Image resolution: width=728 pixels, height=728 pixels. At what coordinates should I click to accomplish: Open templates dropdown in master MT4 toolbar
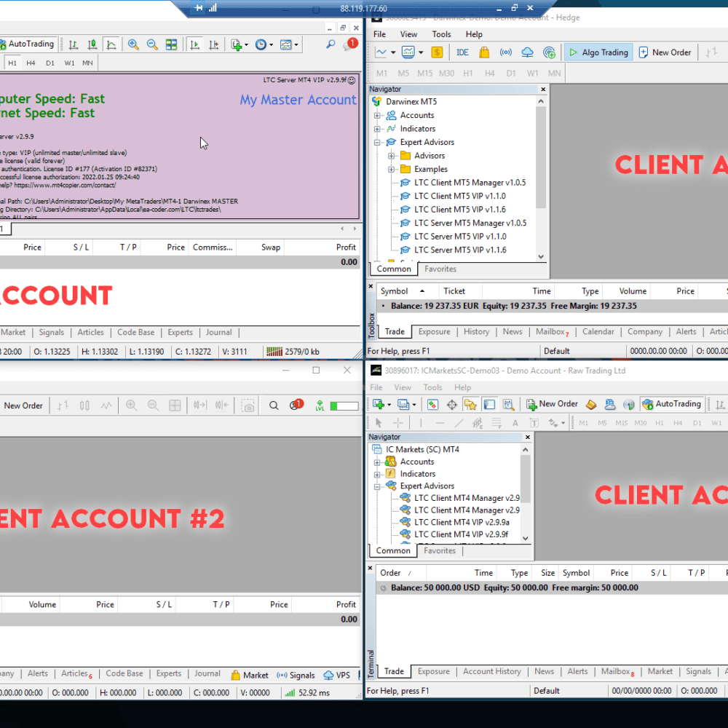pos(289,44)
